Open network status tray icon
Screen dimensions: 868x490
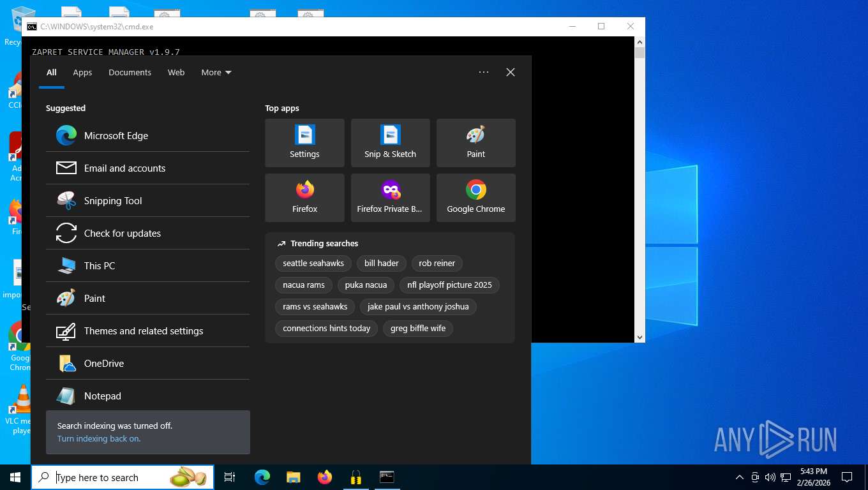tap(786, 477)
